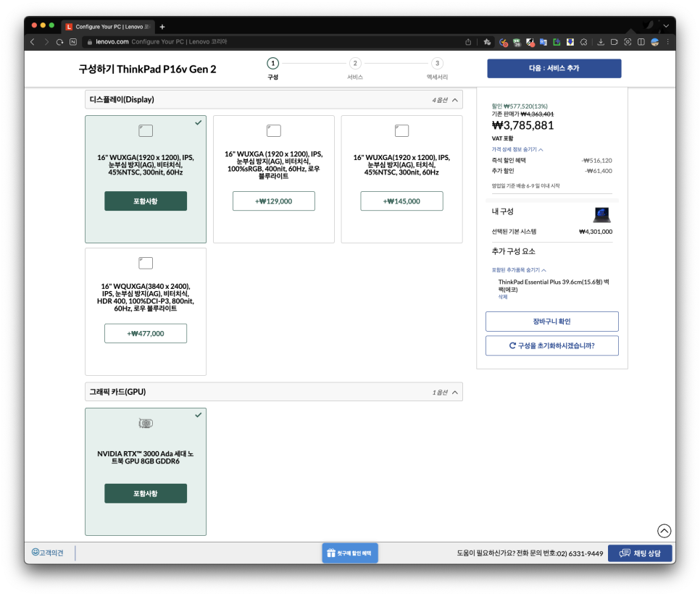Click the 할인 ₩577,520(13%) text

520,106
